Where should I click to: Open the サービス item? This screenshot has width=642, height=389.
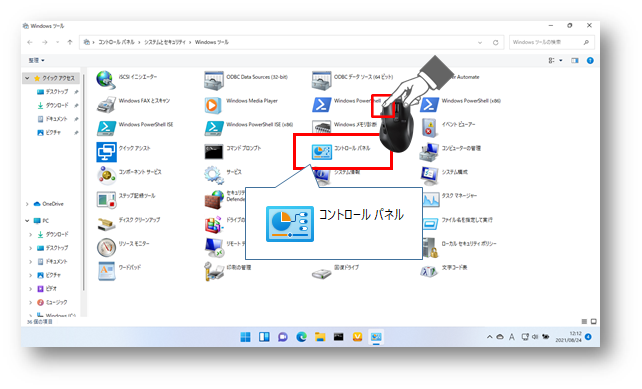tap(223, 175)
